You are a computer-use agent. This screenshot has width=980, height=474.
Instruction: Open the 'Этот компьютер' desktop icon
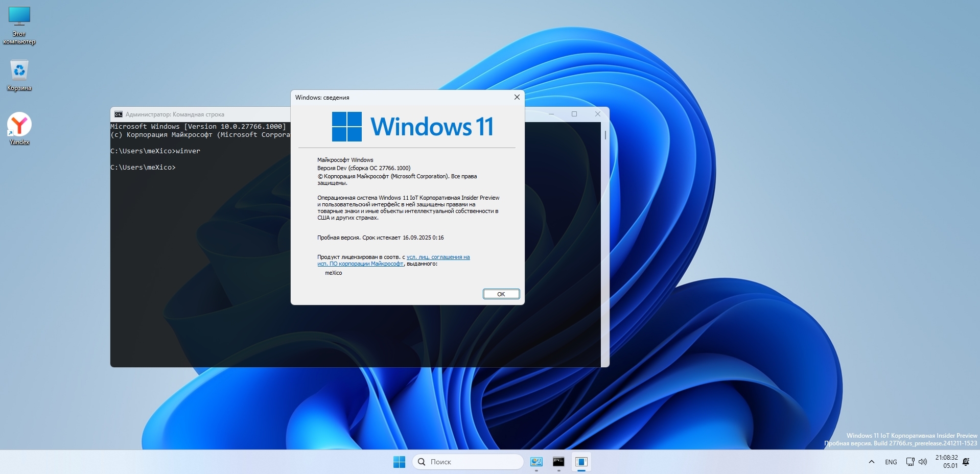(19, 26)
